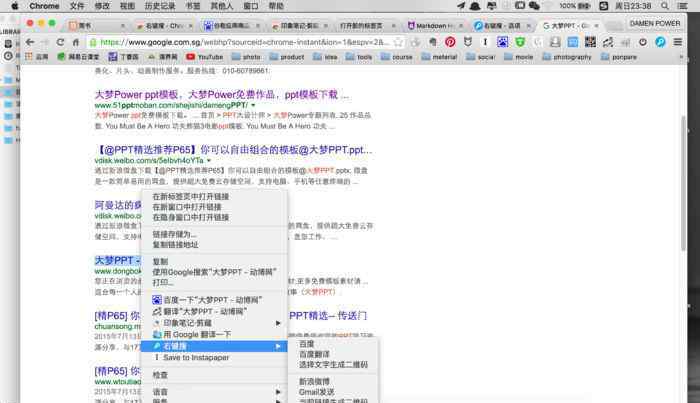The image size is (700, 403).
Task: Open macOS Spotlight search magnifier
Action: click(665, 6)
